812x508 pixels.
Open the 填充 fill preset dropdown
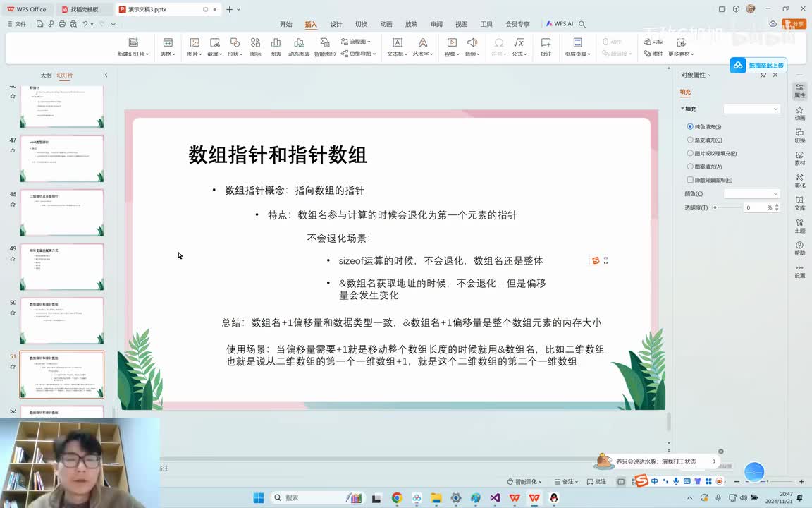point(751,109)
